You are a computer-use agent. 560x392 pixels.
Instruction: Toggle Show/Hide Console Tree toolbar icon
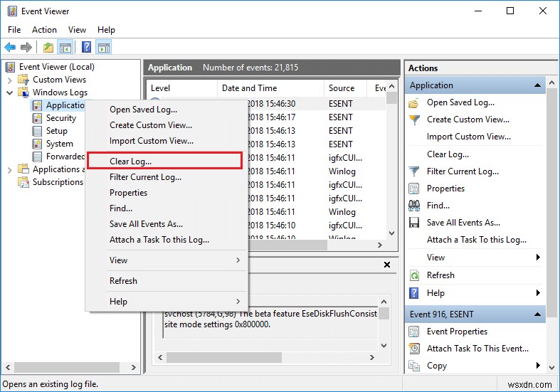pyautogui.click(x=65, y=47)
